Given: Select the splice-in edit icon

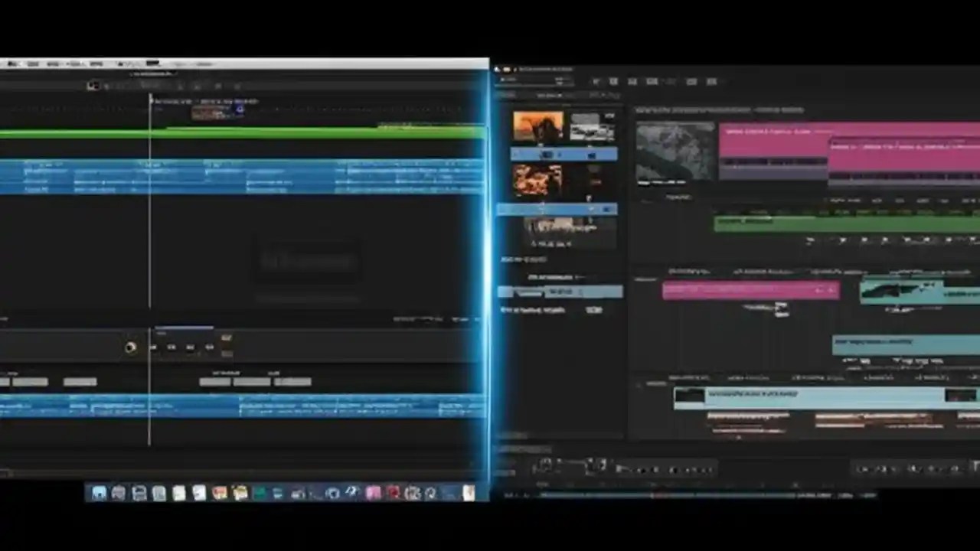Looking at the screenshot, I should (614, 81).
